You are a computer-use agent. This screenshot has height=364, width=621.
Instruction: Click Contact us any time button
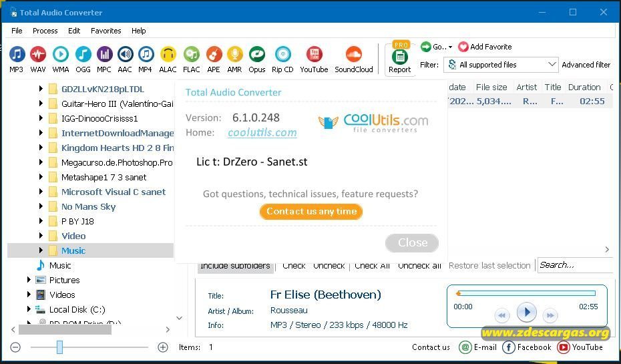311,212
